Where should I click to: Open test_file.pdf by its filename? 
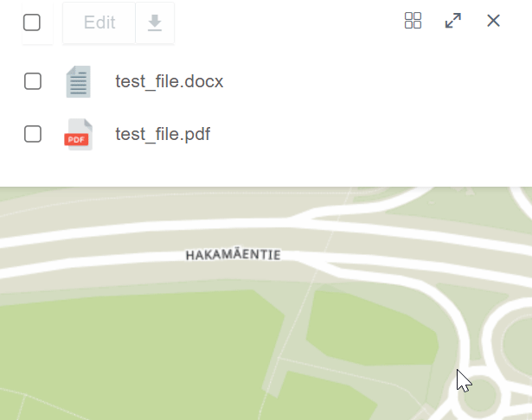163,134
